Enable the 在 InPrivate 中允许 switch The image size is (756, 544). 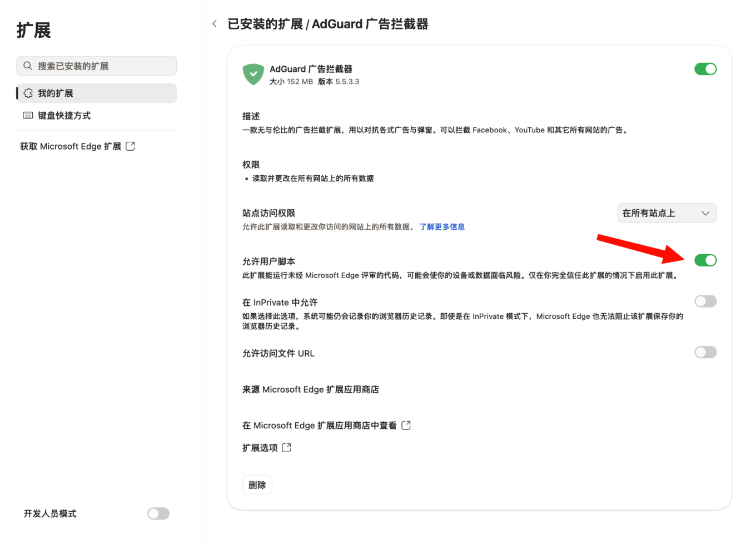pyautogui.click(x=705, y=301)
